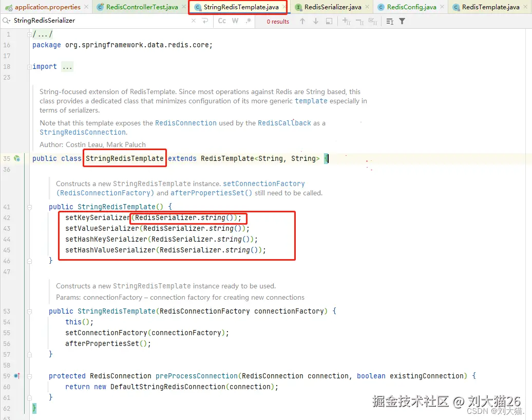532x420 pixels.
Task: Click the select all occurrences icon
Action: pyautogui.click(x=329, y=21)
